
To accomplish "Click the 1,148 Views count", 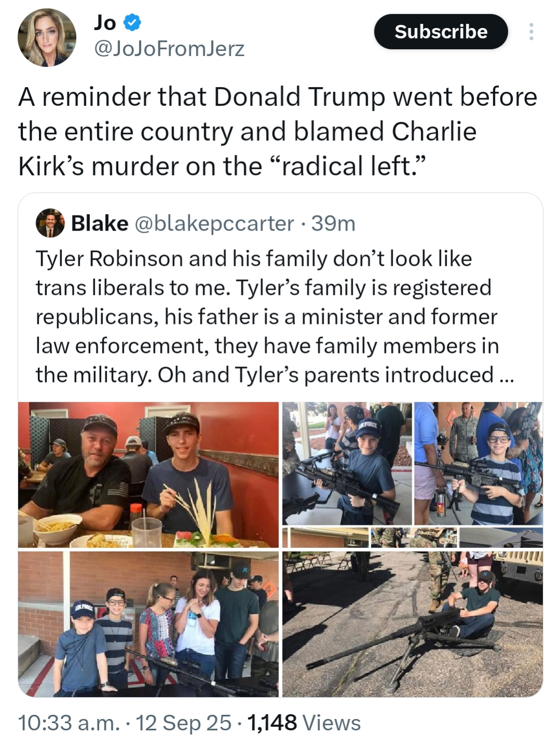I will (304, 723).
